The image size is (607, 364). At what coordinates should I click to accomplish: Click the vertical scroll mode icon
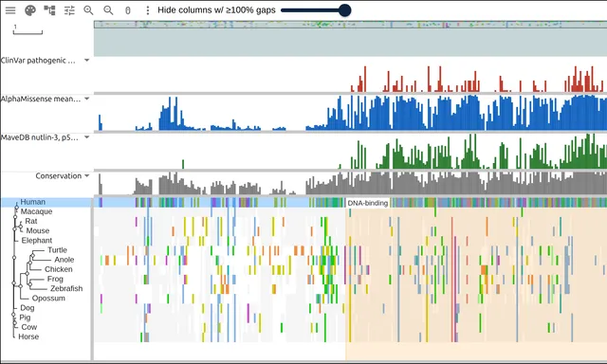pyautogui.click(x=128, y=10)
